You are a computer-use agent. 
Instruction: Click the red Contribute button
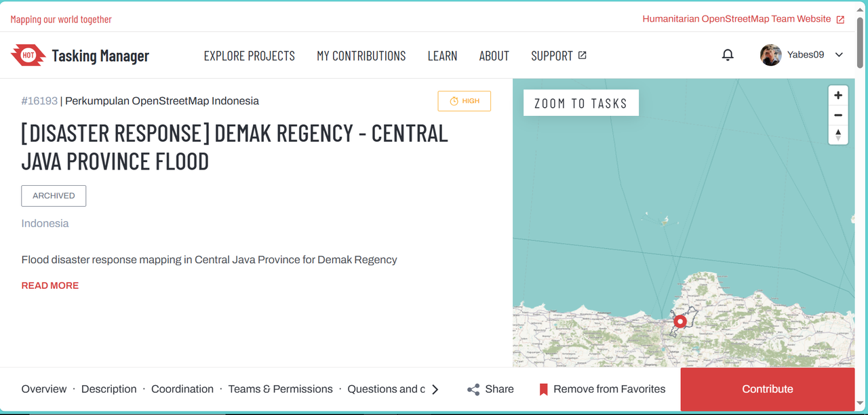pyautogui.click(x=768, y=389)
